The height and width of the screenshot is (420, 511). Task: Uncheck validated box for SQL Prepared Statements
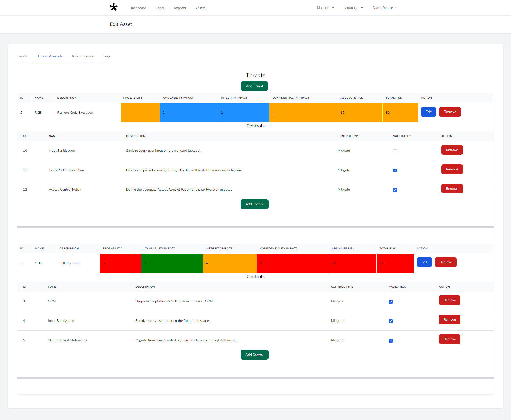tap(391, 341)
